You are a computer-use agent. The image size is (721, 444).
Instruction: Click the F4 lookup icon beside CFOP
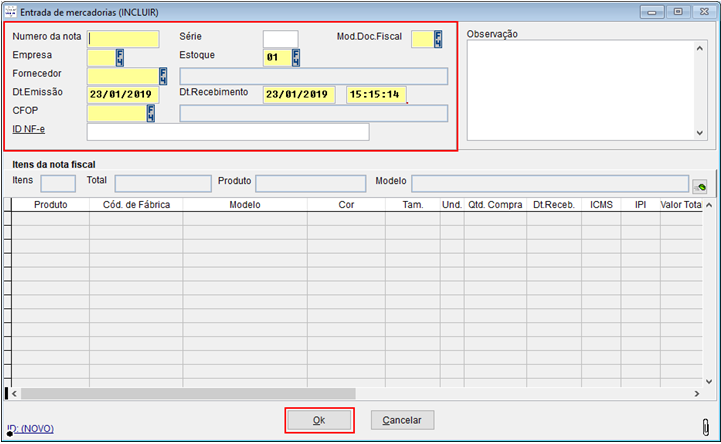point(151,113)
